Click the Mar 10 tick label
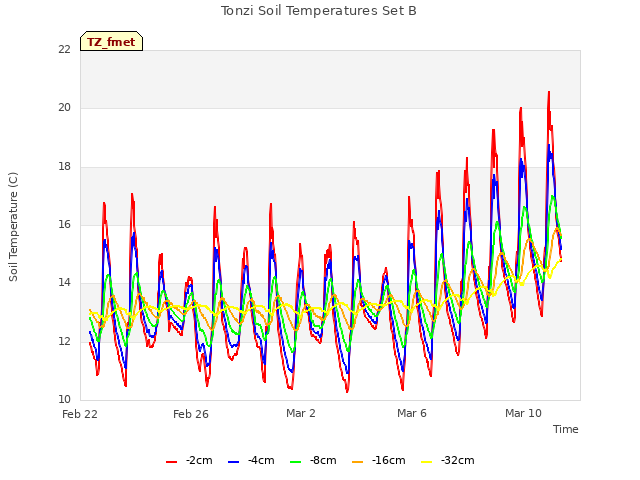Viewport: 640px width, 480px height. pyautogui.click(x=523, y=413)
